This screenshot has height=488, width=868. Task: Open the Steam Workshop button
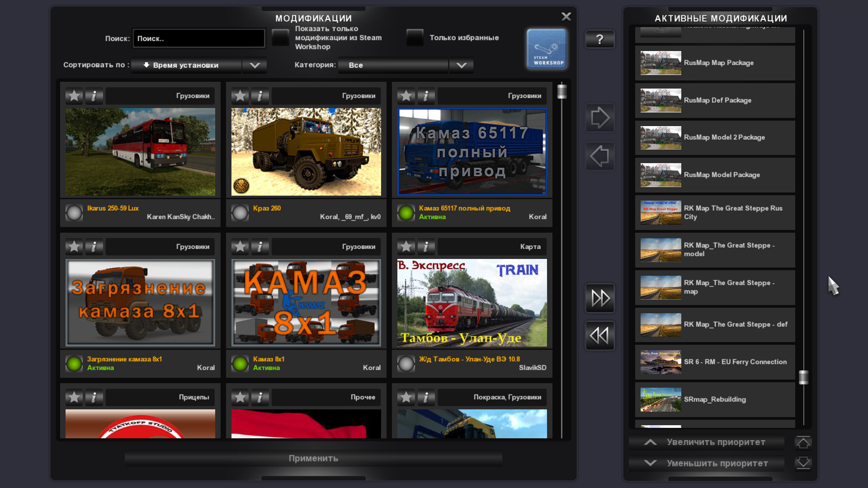coord(547,48)
